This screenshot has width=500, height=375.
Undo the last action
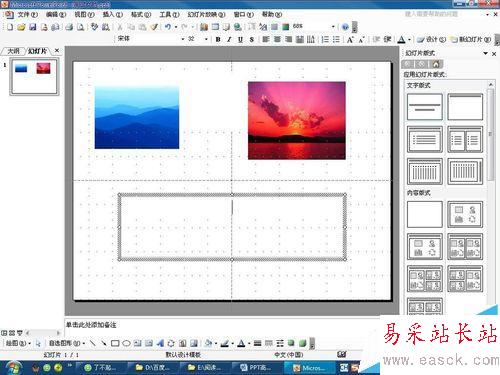tap(168, 27)
